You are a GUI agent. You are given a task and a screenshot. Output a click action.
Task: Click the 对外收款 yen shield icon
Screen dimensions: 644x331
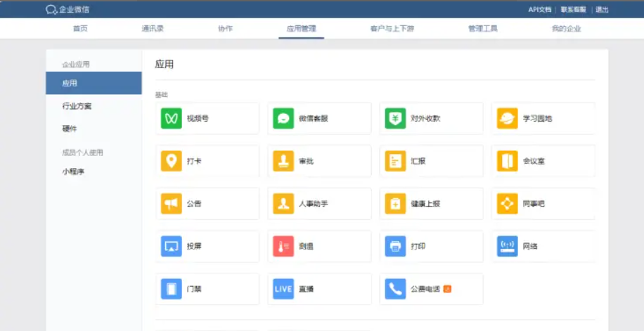click(396, 118)
